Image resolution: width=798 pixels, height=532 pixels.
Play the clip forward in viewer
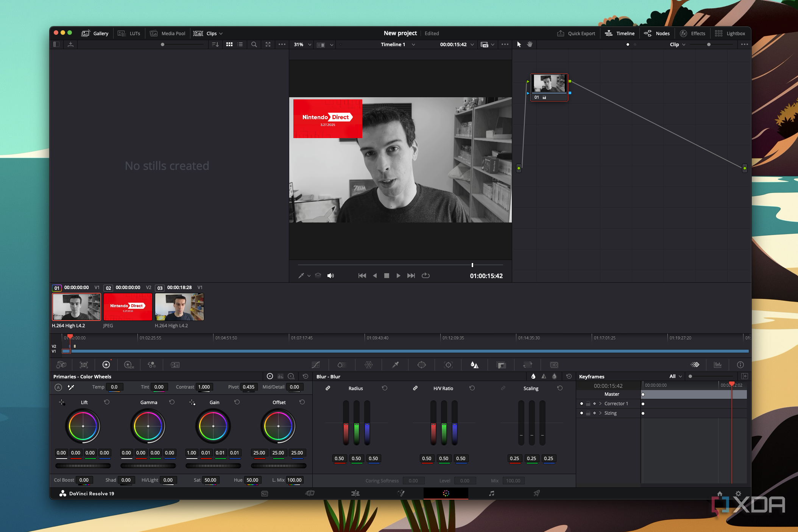click(398, 276)
